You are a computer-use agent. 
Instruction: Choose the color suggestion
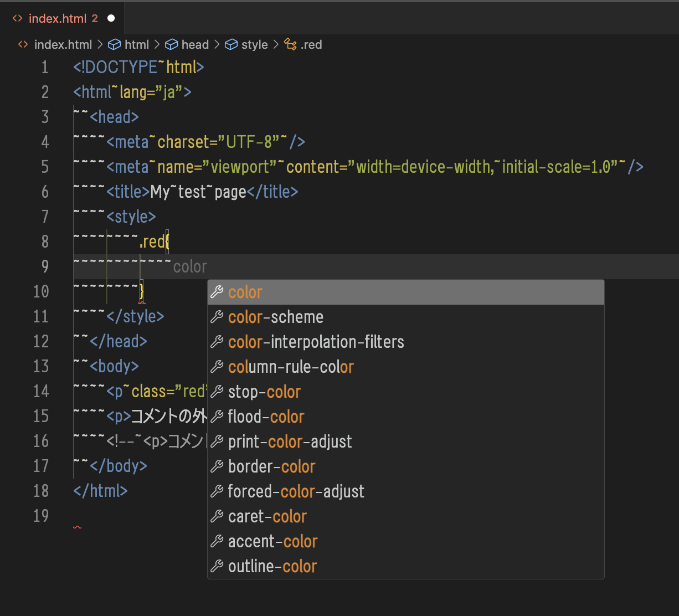pos(245,292)
